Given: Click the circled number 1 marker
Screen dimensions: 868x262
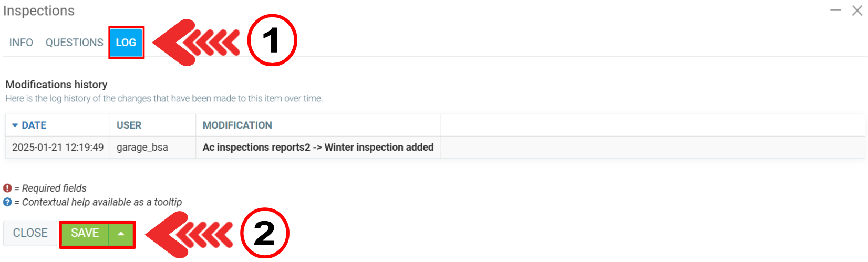Looking at the screenshot, I should pyautogui.click(x=272, y=40).
